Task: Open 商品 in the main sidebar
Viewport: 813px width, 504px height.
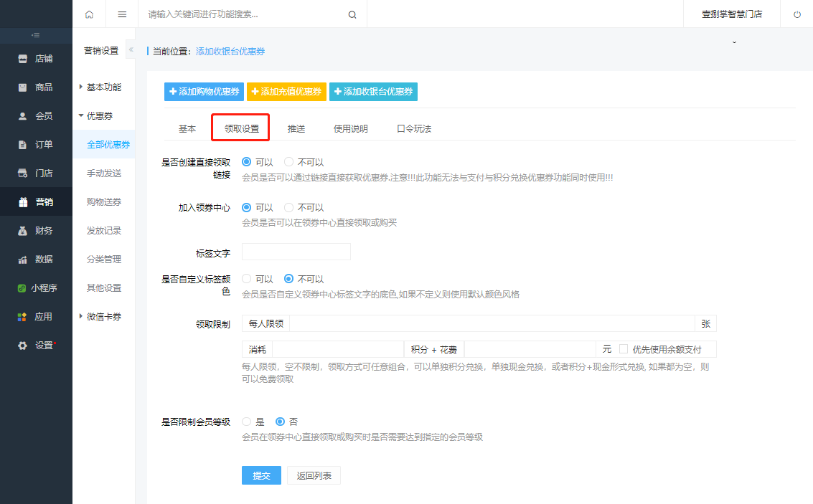Action: tap(36, 87)
